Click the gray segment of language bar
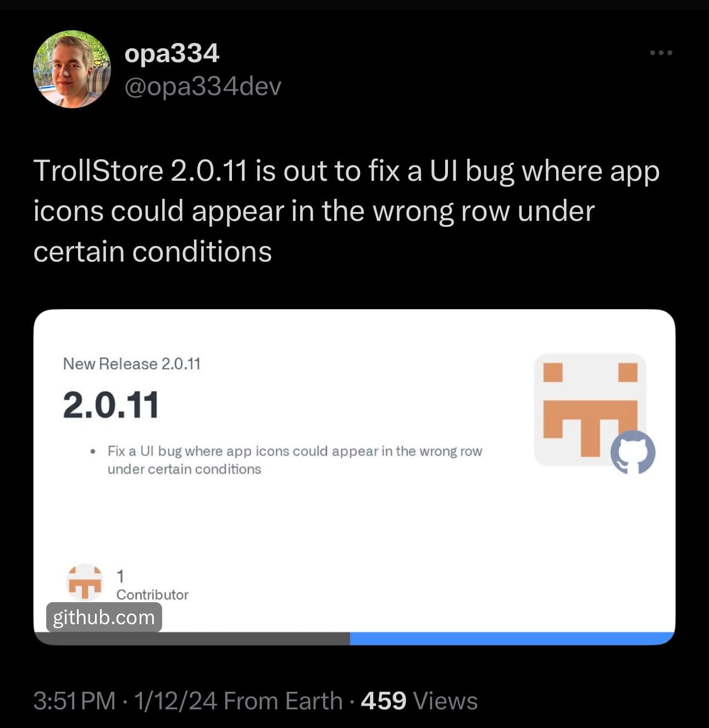The image size is (709, 728). pyautogui.click(x=192, y=638)
